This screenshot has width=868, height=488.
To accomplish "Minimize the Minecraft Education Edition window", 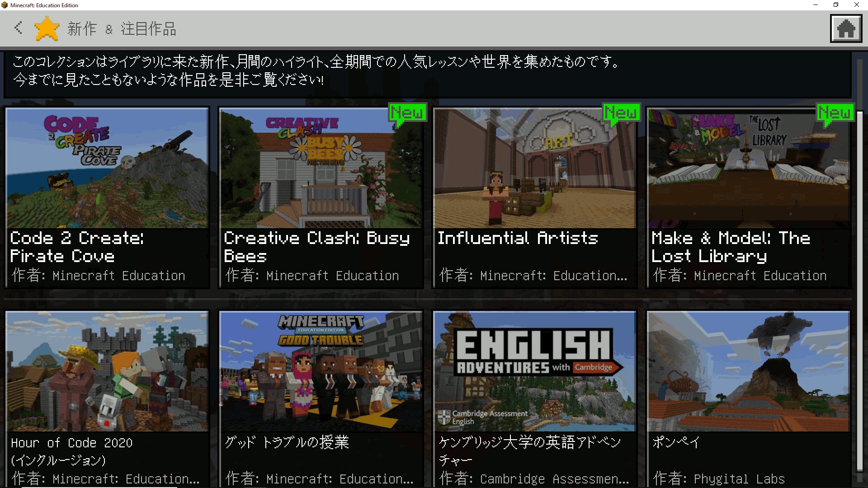I will pyautogui.click(x=816, y=5).
